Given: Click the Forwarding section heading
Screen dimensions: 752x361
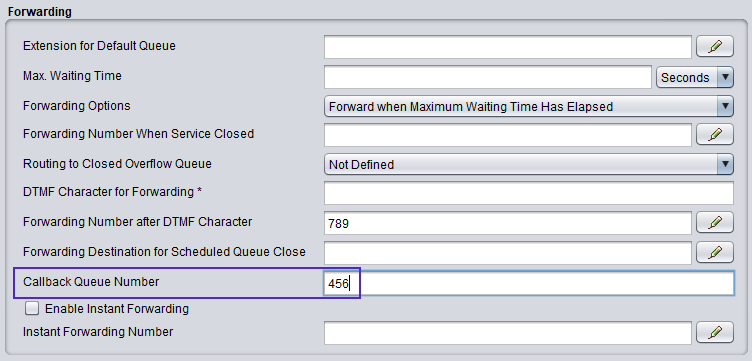Looking at the screenshot, I should pyautogui.click(x=40, y=12).
